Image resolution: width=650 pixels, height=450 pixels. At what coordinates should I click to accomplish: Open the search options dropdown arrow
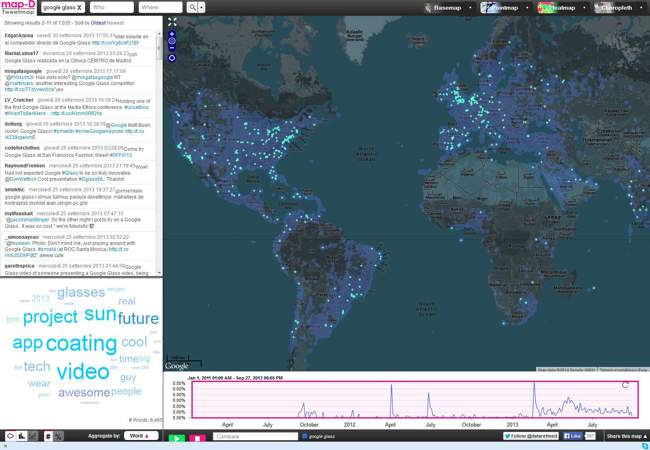[x=201, y=7]
